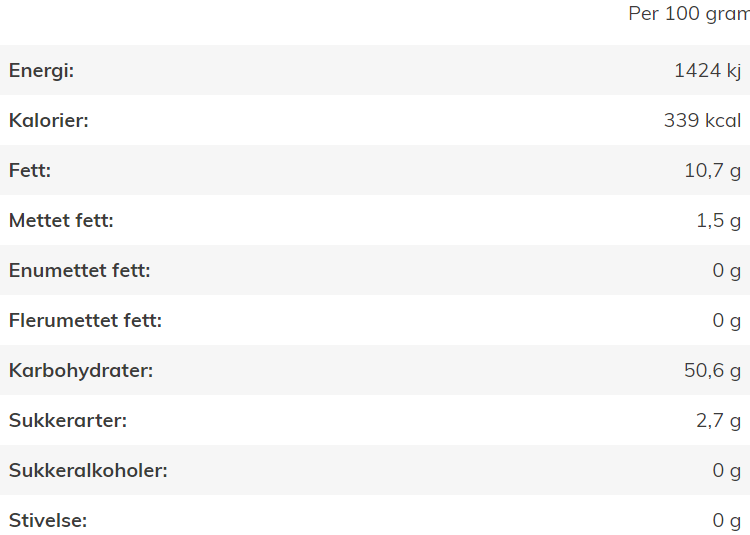Select the 1,5 g saturated fat value
The height and width of the screenshot is (535, 750).
tap(718, 220)
